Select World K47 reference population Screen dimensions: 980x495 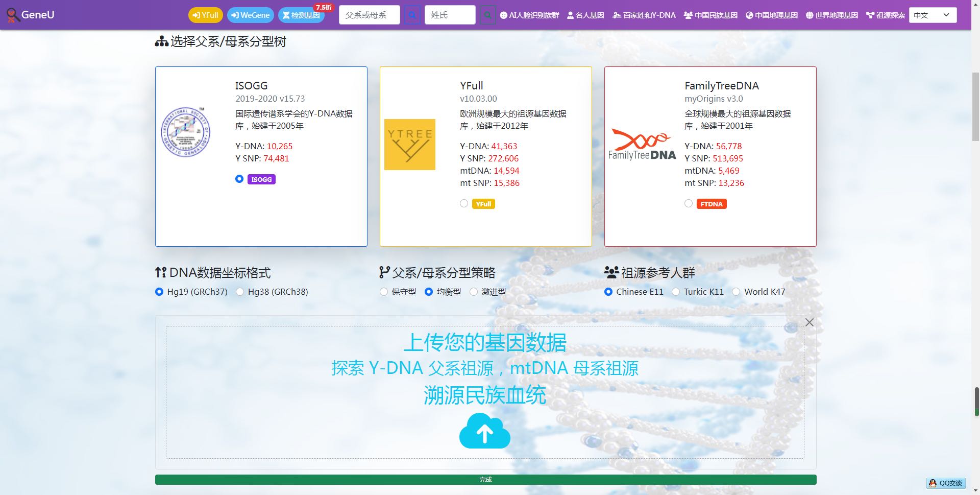(x=736, y=292)
